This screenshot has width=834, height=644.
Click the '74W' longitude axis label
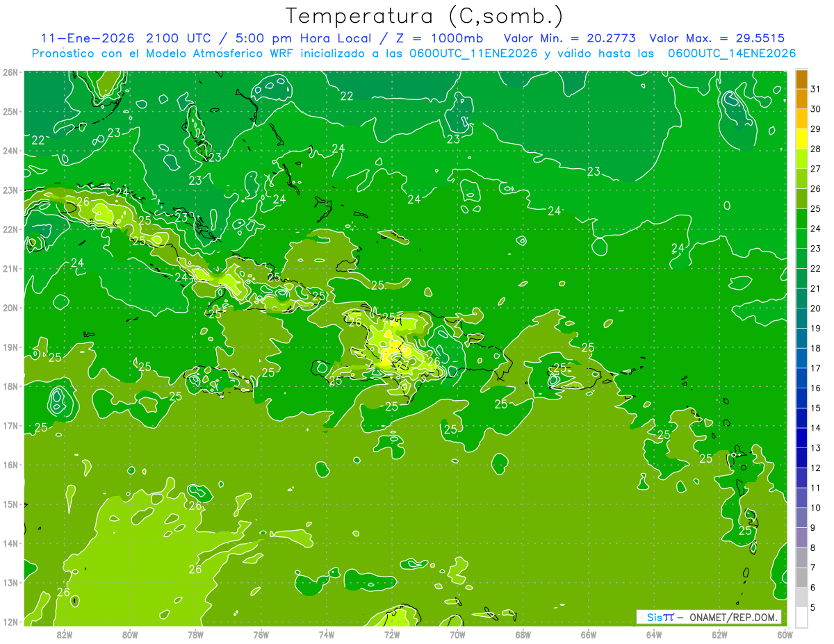click(x=327, y=634)
